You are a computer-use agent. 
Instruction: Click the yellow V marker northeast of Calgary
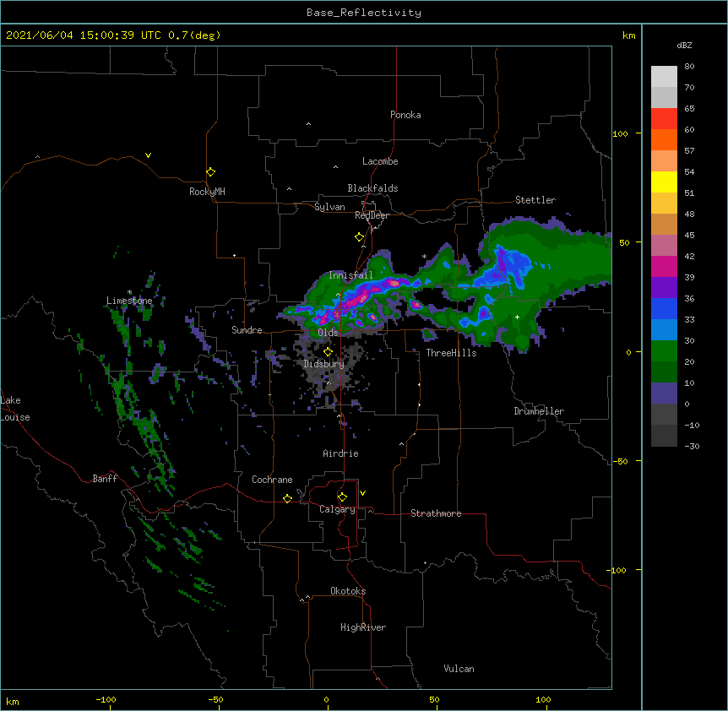click(x=362, y=493)
